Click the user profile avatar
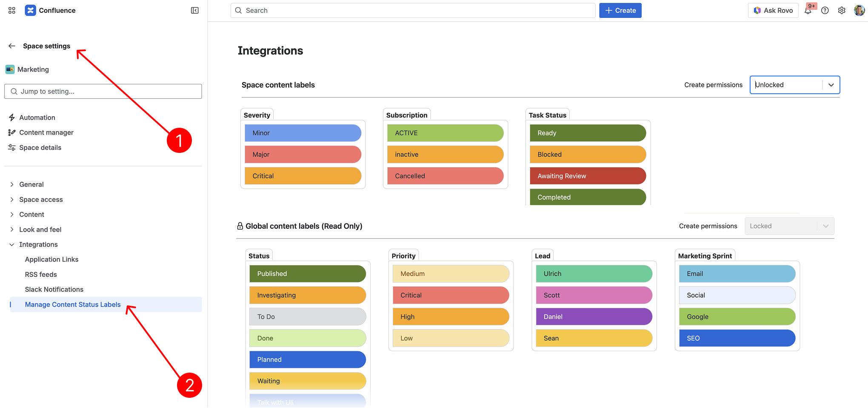 click(x=859, y=11)
